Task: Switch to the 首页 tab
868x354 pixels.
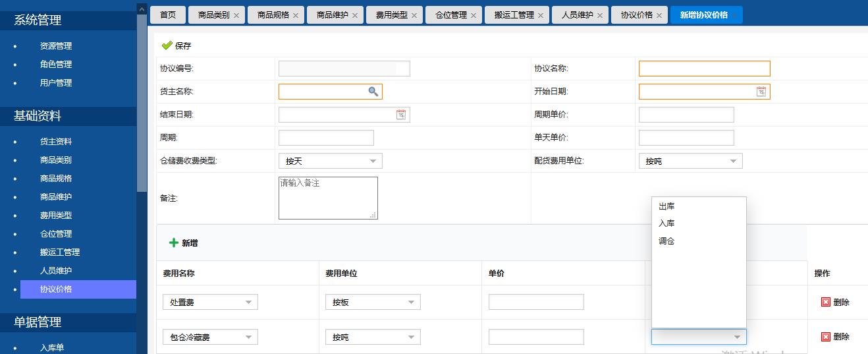Action: 168,15
